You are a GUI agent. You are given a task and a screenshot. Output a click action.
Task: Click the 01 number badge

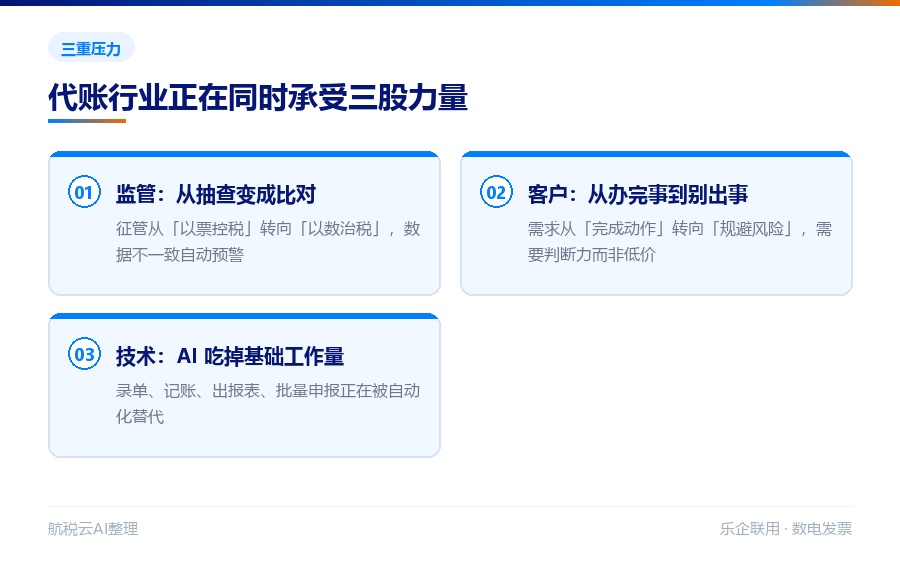(x=84, y=192)
